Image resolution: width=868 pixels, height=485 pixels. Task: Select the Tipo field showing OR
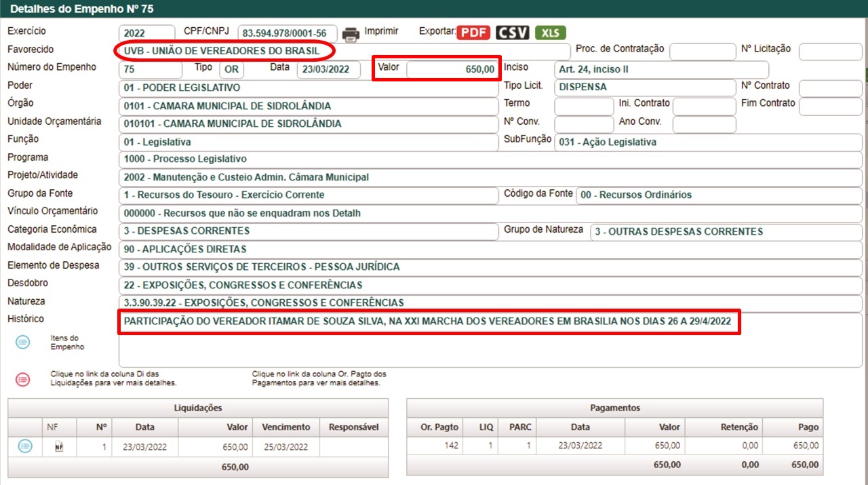coord(232,70)
